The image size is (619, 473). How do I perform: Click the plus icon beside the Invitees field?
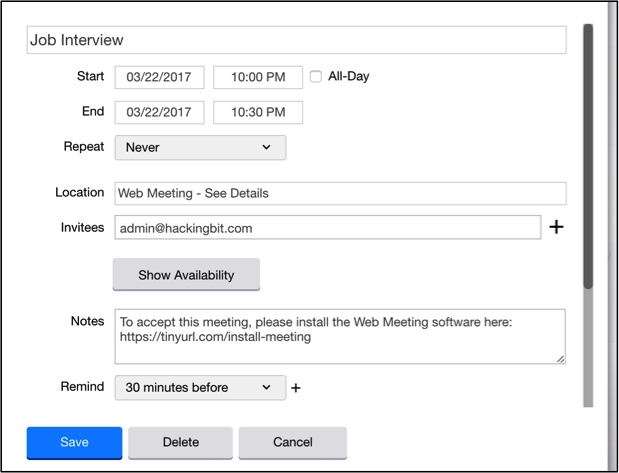pos(557,228)
